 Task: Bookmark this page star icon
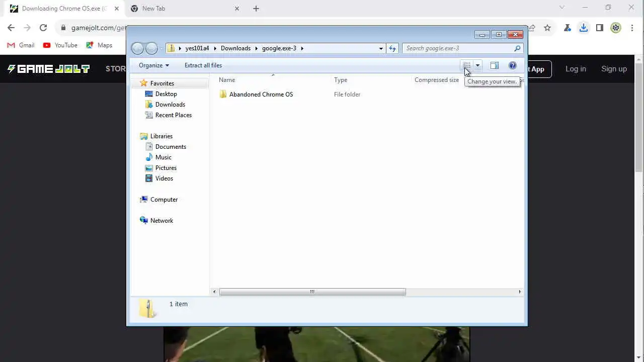click(547, 28)
